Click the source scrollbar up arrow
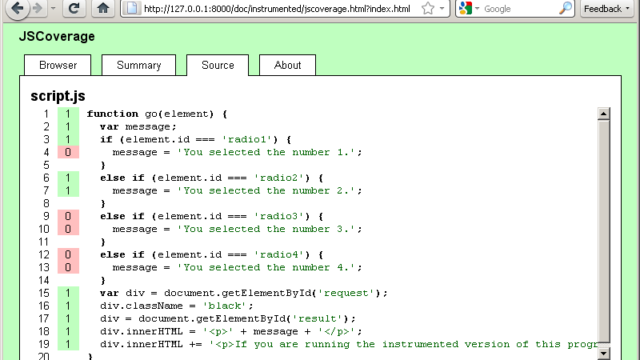 [x=604, y=113]
